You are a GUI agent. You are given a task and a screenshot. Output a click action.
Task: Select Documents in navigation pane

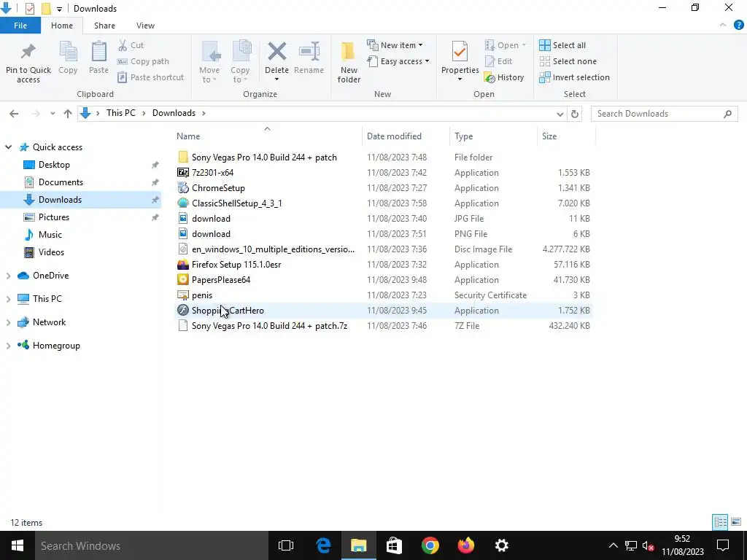tap(61, 182)
